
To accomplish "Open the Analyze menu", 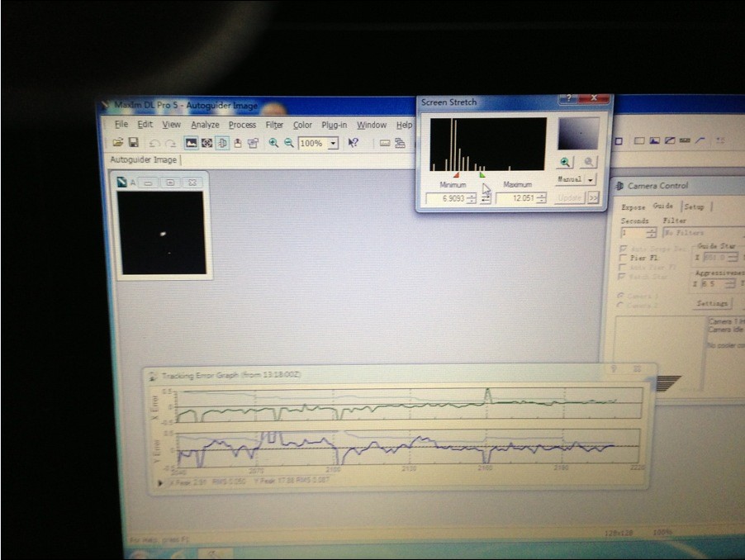I will [x=205, y=125].
